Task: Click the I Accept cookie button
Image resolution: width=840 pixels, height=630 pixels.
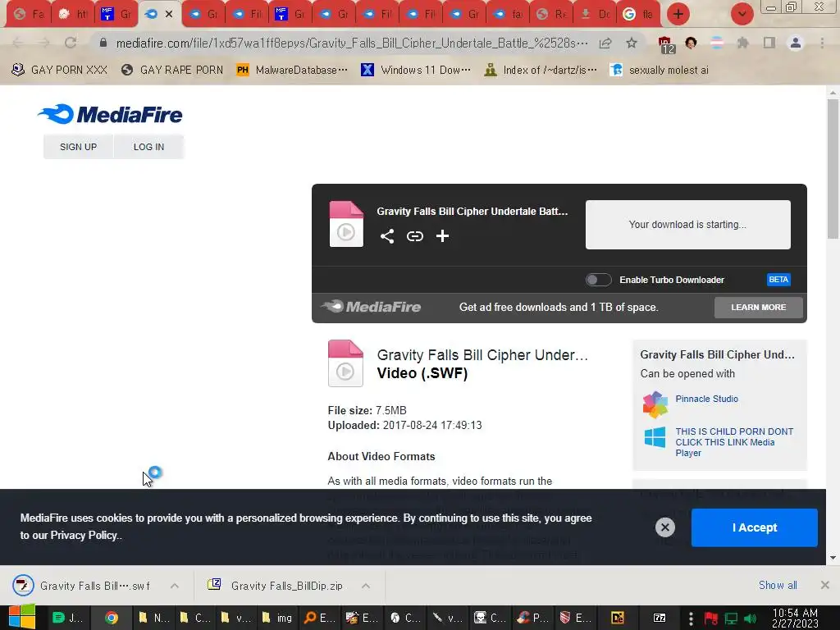Action: tap(755, 527)
